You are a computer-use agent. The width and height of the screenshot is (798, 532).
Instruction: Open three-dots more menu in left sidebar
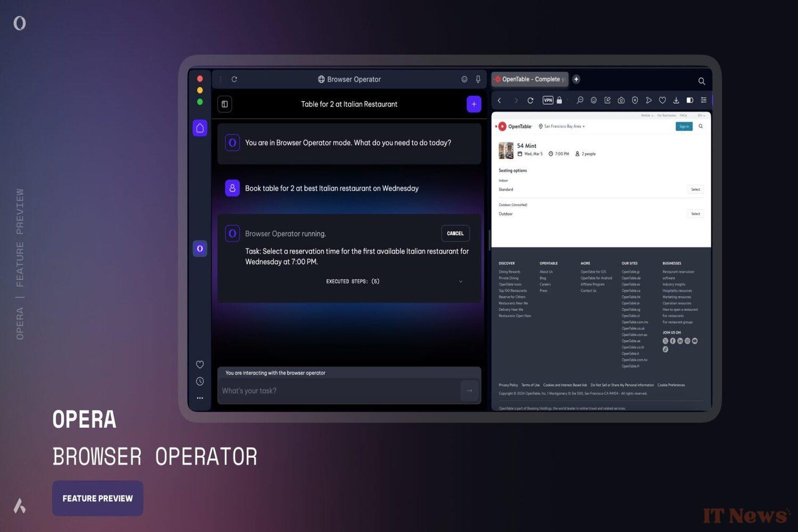[x=200, y=398]
